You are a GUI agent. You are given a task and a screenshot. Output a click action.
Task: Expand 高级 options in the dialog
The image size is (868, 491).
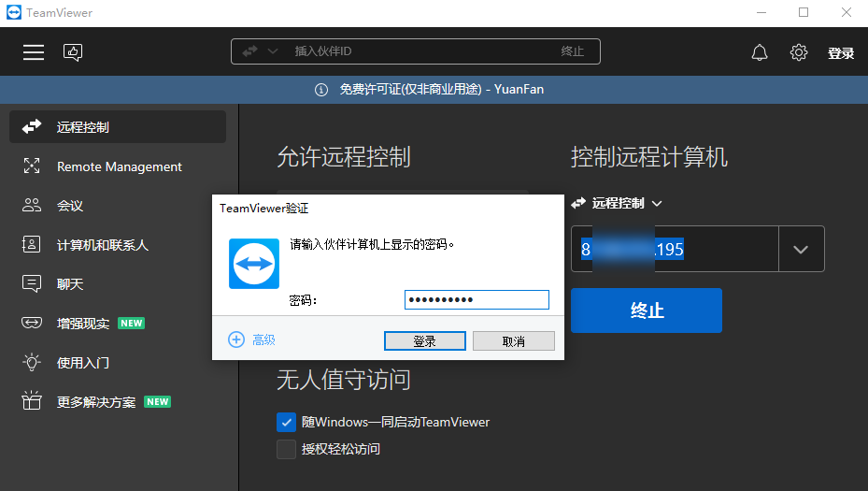click(252, 339)
